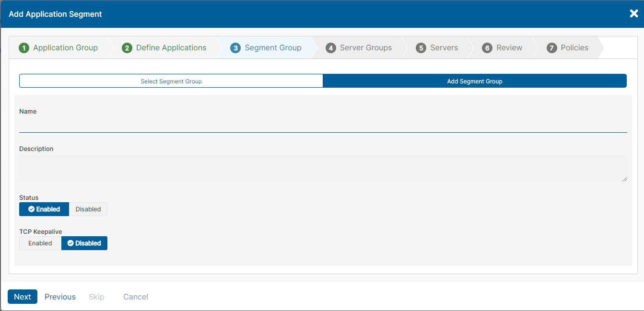
Task: Enable TCP Keepalive
Action: (40, 243)
